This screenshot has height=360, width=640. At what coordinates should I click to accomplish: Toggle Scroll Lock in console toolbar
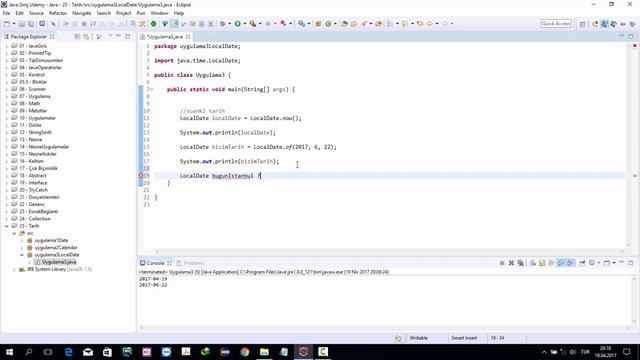pyautogui.click(x=542, y=263)
